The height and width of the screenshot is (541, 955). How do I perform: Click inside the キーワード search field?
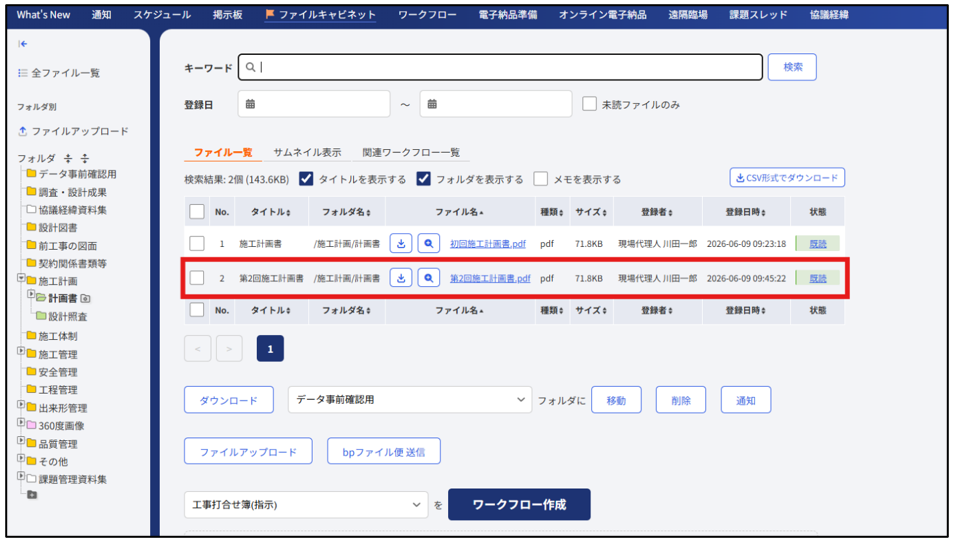click(500, 67)
